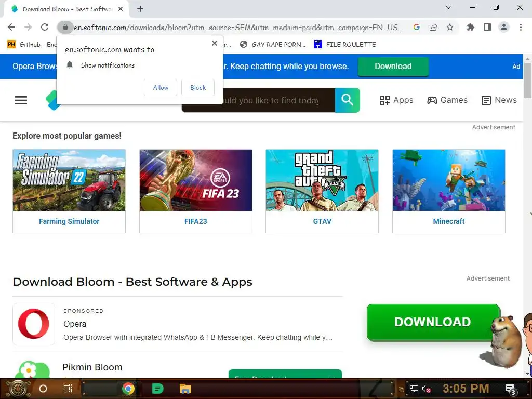The width and height of the screenshot is (532, 399).
Task: Open green notes app in taskbar
Action: click(x=157, y=389)
